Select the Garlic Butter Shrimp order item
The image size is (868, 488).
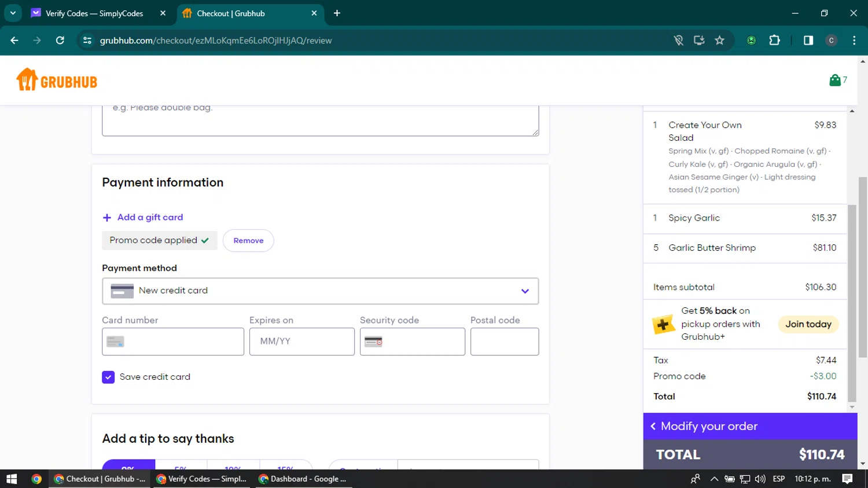pyautogui.click(x=745, y=248)
